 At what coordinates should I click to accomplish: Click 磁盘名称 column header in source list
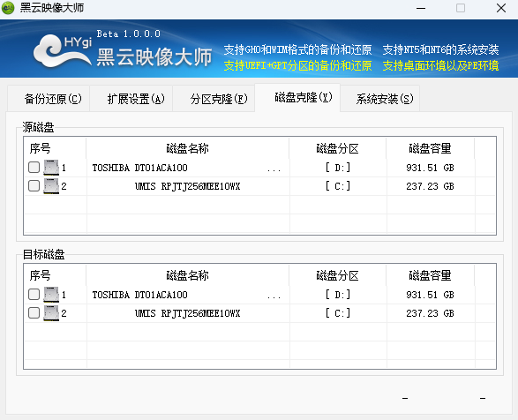188,148
